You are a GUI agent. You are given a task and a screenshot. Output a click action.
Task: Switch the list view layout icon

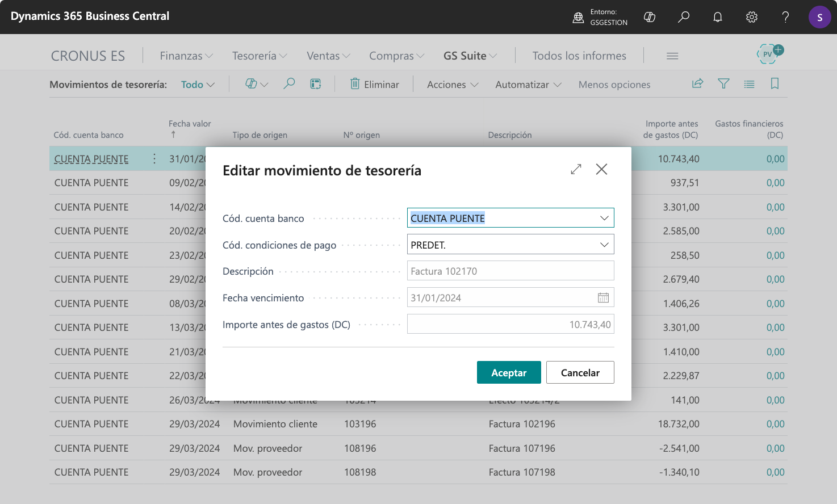pos(749,83)
